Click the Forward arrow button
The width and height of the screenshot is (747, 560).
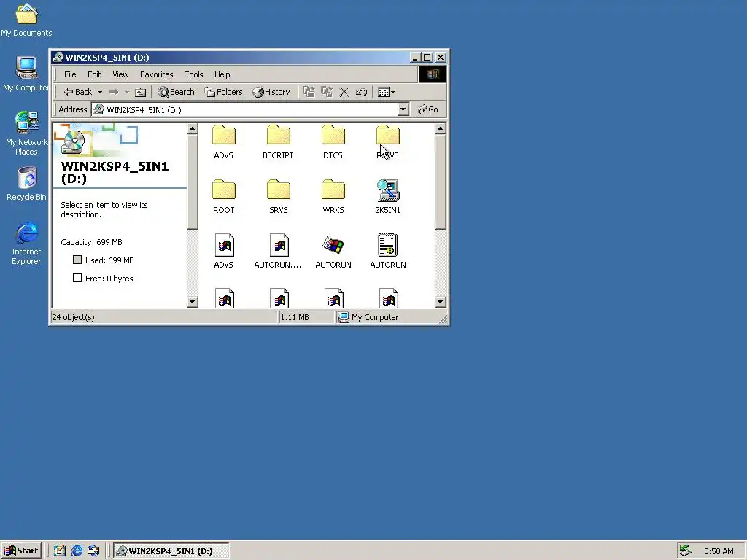113,92
